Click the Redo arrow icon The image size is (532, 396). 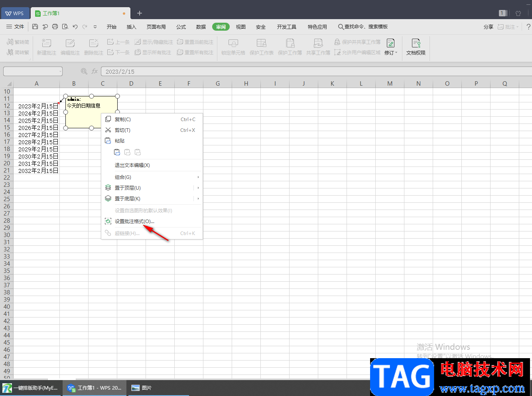85,27
